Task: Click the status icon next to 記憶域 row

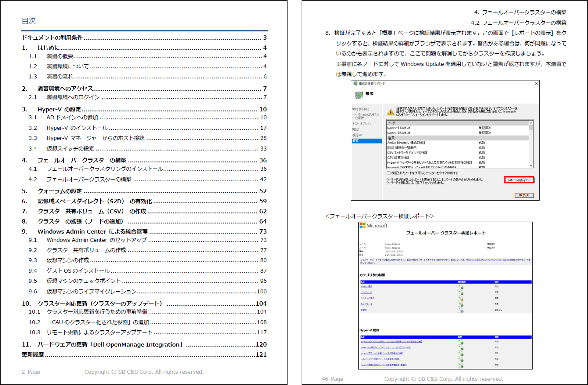Action: coord(461,310)
